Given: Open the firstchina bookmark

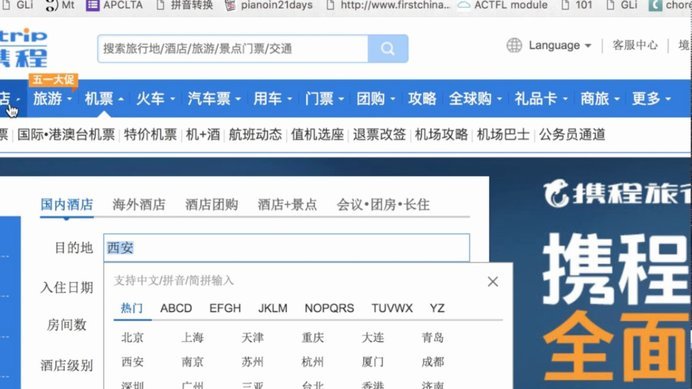Looking at the screenshot, I should [388, 5].
